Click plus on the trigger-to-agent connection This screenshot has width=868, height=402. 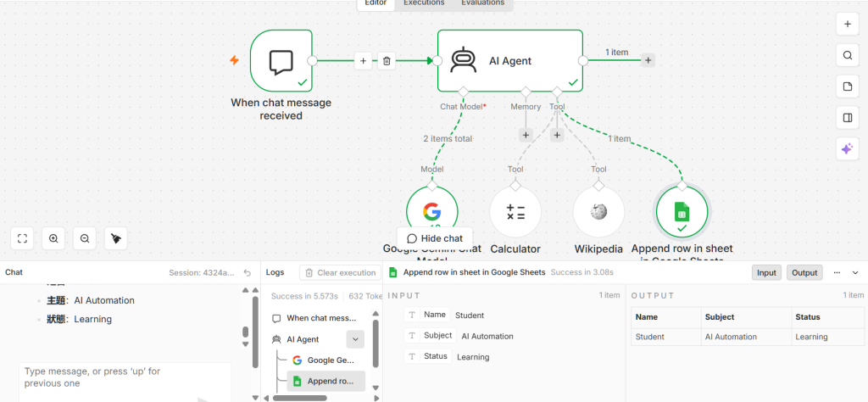click(x=363, y=61)
